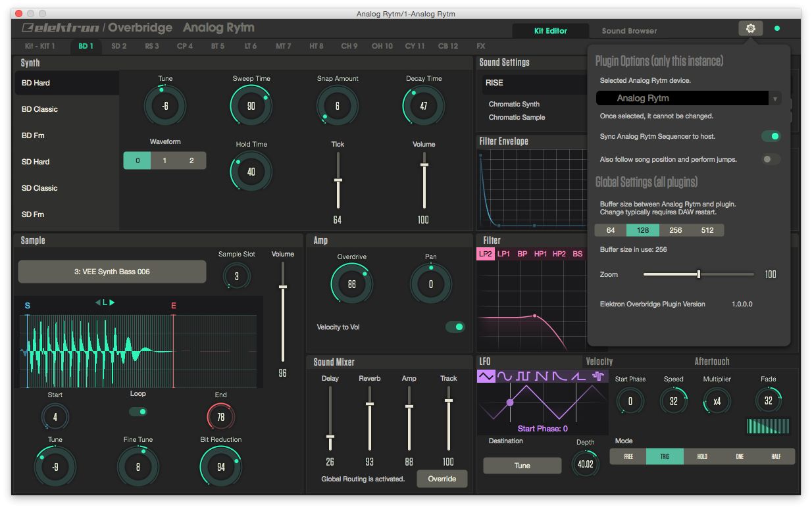Image resolution: width=812 pixels, height=509 pixels.
Task: Click the Override button
Action: pyautogui.click(x=442, y=479)
